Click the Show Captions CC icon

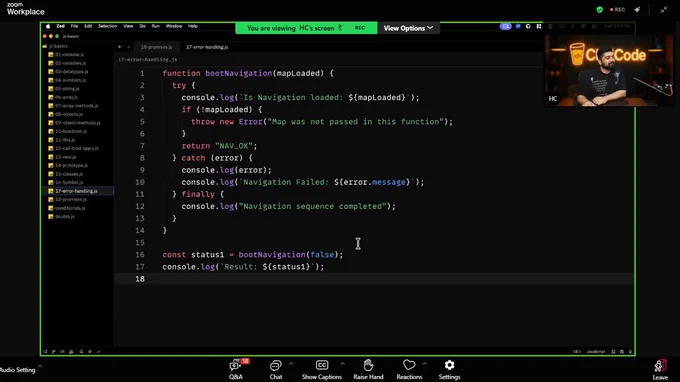(x=322, y=365)
